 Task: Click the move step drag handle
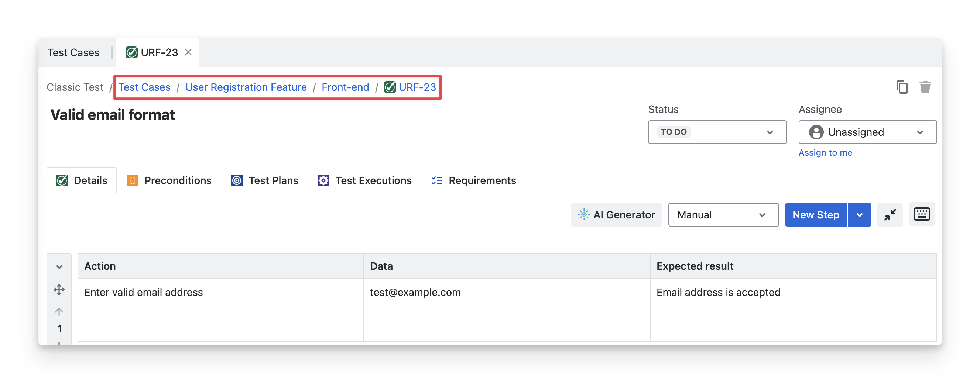click(x=59, y=290)
